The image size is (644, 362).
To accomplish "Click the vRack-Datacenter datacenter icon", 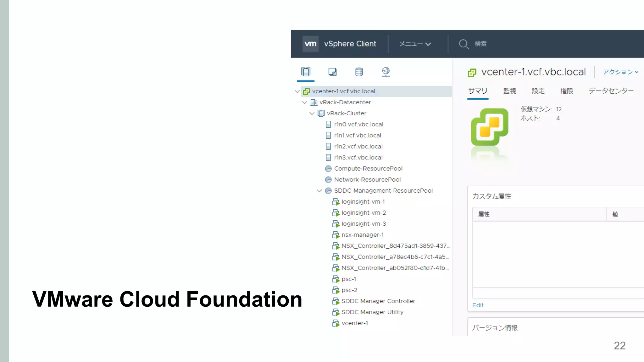I will tap(314, 102).
